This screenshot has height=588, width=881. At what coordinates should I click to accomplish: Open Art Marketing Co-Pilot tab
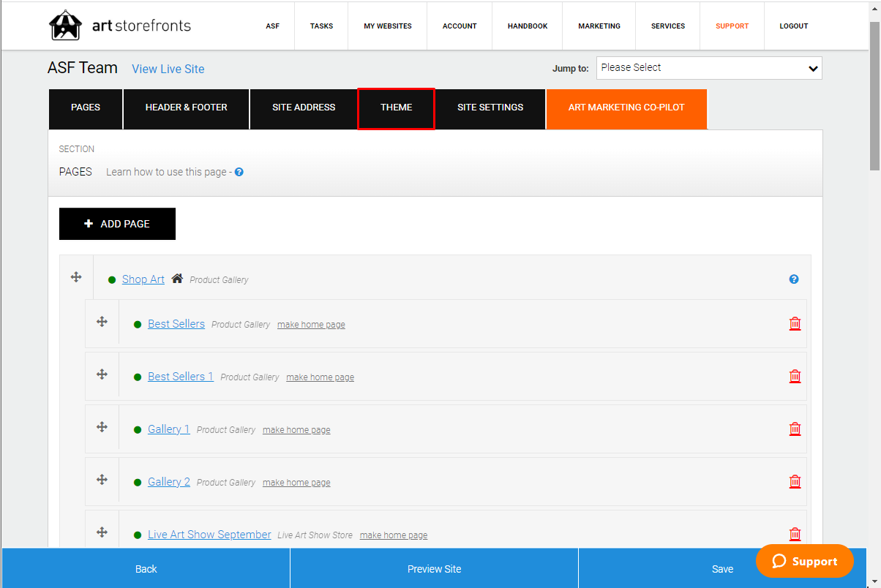(626, 108)
